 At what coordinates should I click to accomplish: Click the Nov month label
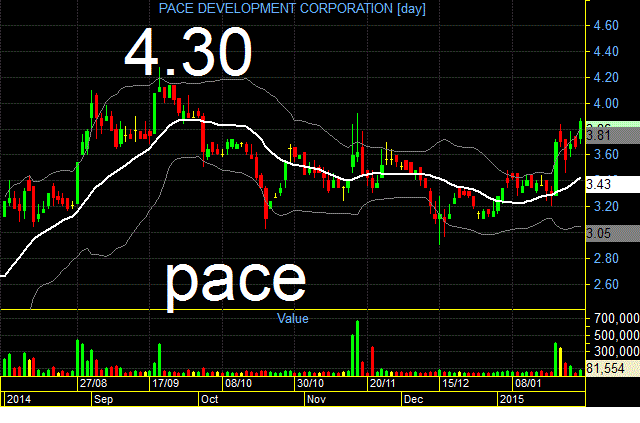(316, 399)
